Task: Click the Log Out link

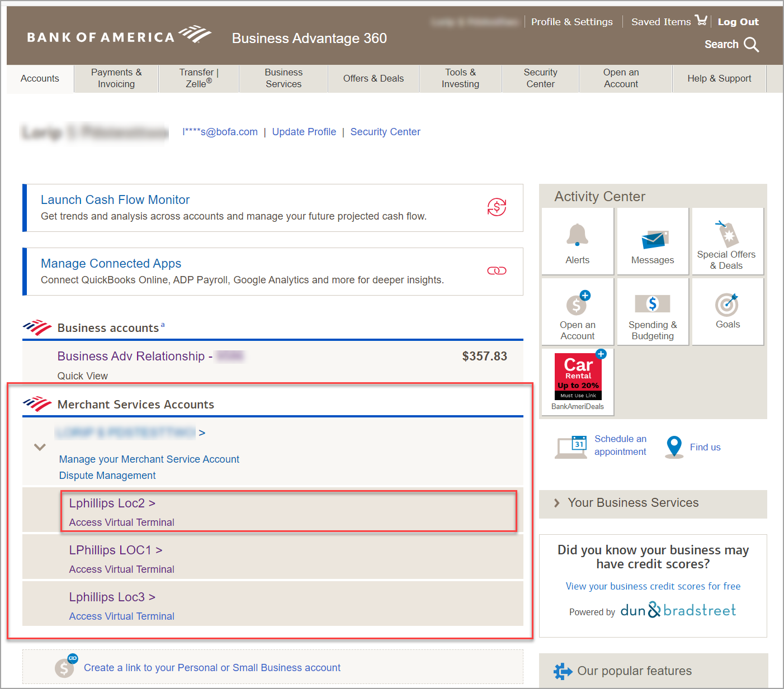Action: click(x=738, y=22)
